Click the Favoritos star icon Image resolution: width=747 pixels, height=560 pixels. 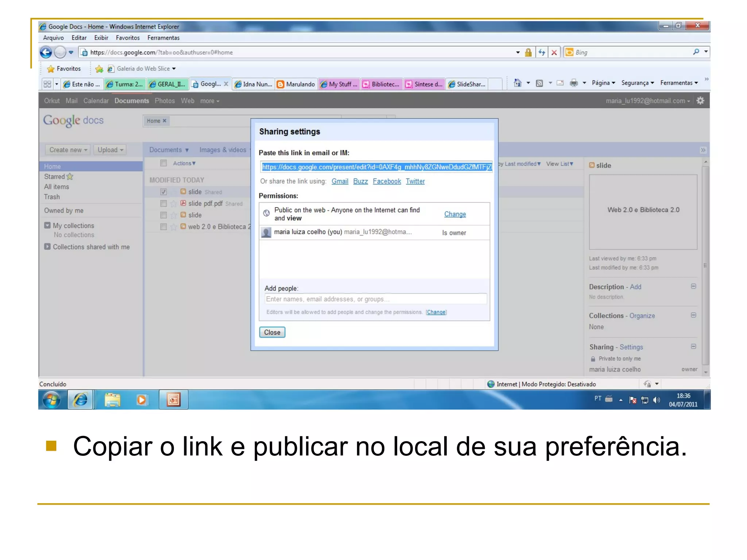tap(51, 69)
